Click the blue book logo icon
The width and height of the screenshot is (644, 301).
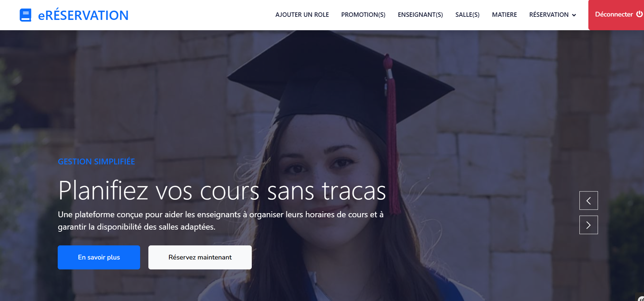[25, 15]
